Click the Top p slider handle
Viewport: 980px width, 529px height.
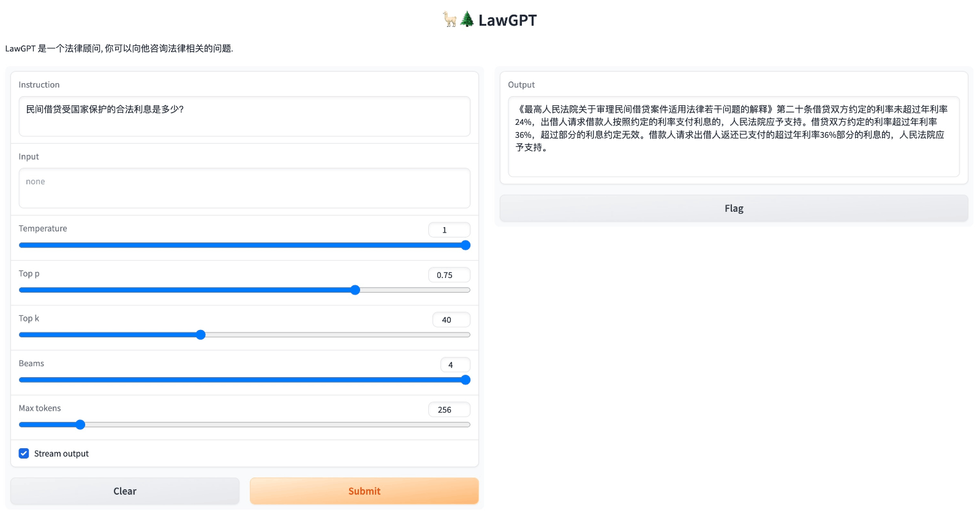click(355, 290)
